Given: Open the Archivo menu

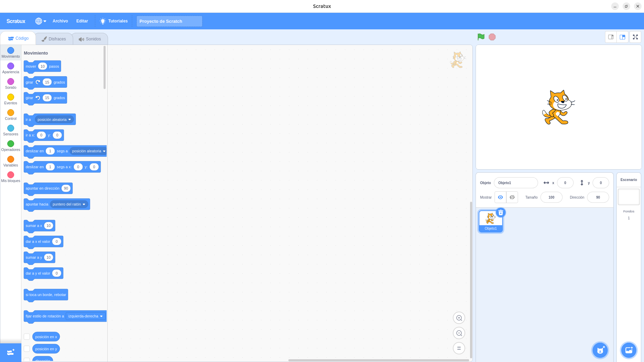Looking at the screenshot, I should point(60,21).
